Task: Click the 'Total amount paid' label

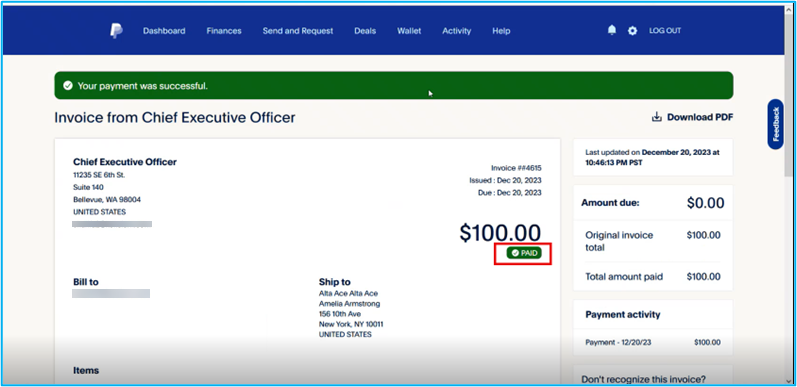Action: pos(624,277)
